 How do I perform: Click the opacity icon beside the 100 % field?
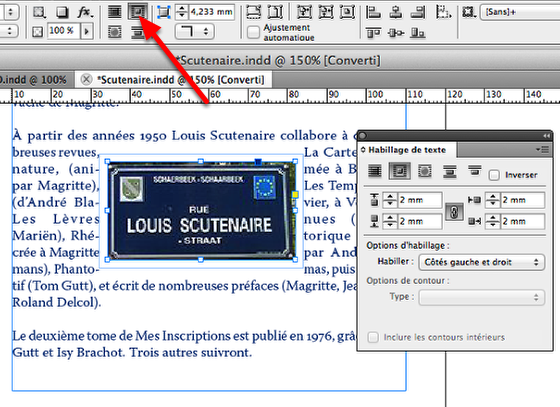(38, 32)
